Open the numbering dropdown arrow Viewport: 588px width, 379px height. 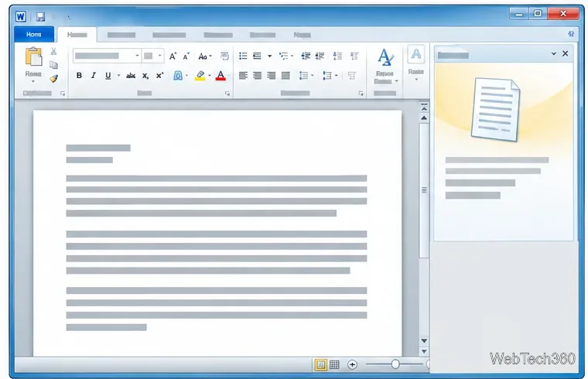click(269, 56)
